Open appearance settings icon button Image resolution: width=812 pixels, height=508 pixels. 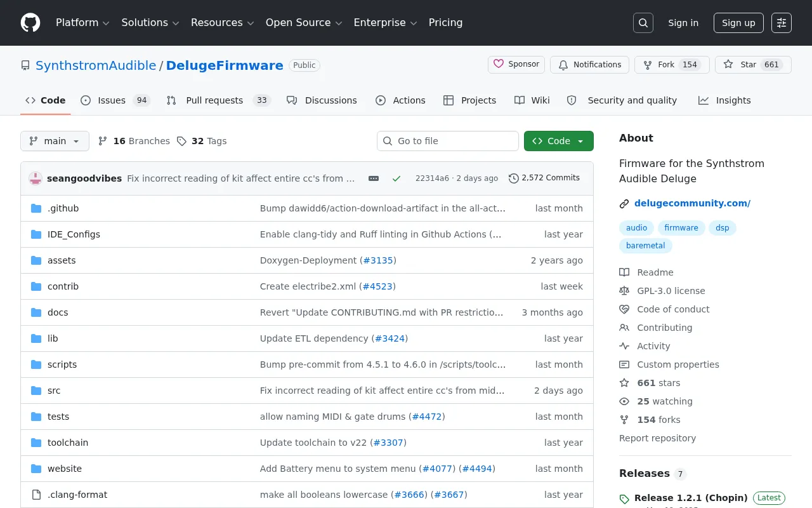coord(782,23)
